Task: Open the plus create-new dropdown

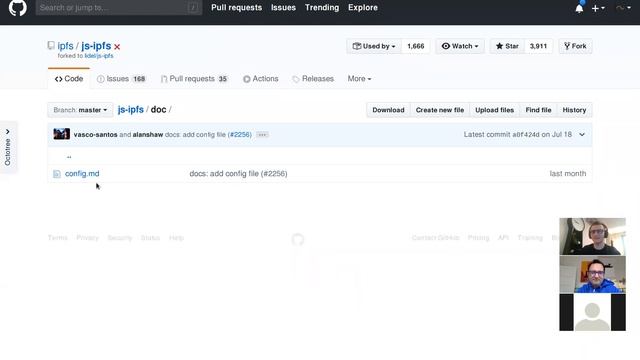Action: (x=598, y=8)
